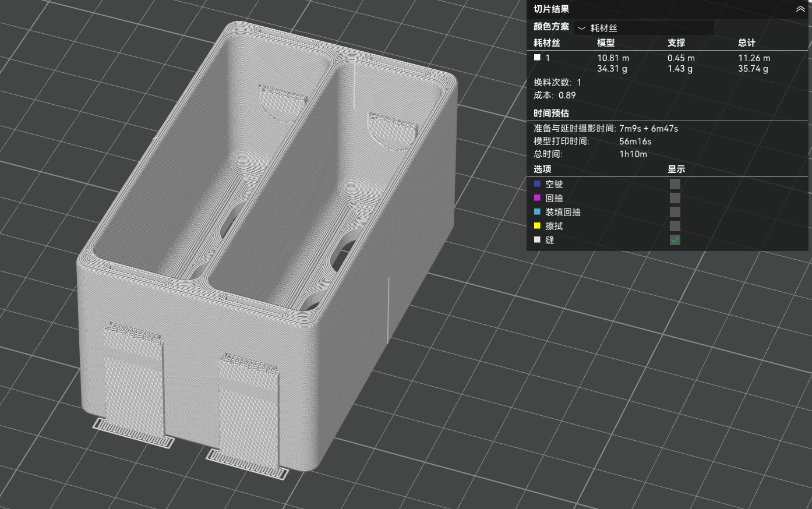Click the 选项 section heading
Image resolution: width=812 pixels, height=509 pixels.
coord(542,169)
